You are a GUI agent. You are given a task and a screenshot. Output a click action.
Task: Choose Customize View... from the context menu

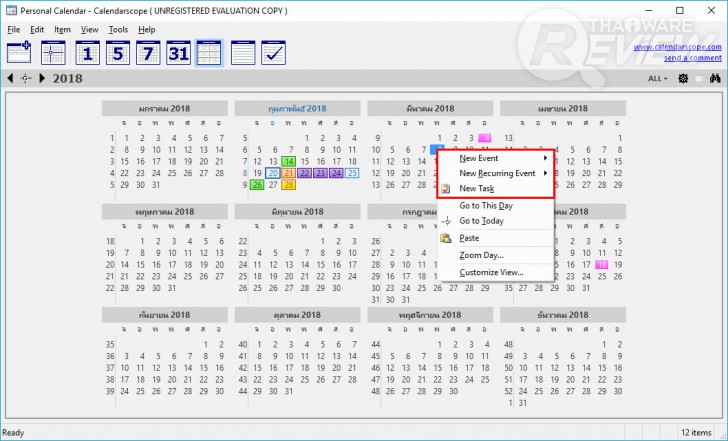(495, 272)
